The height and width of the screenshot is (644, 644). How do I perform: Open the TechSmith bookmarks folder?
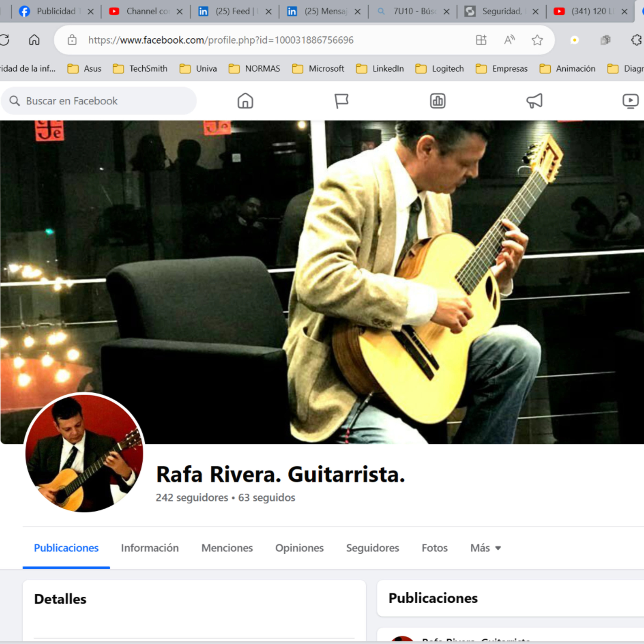[x=140, y=69]
